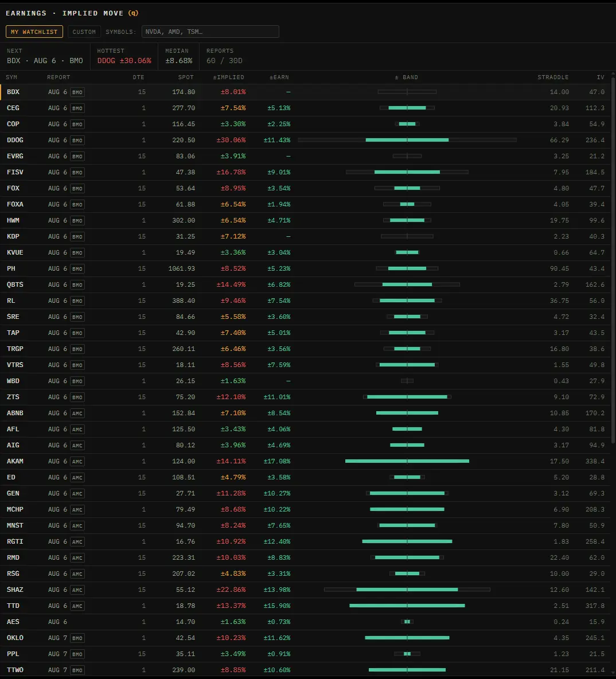The width and height of the screenshot is (616, 679).
Task: Click the 90.45 straddle value for PH
Action: pyautogui.click(x=559, y=268)
